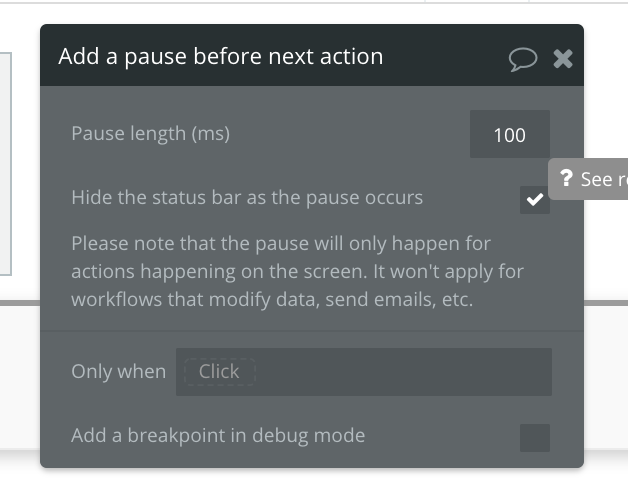628x500 pixels.
Task: Click the dialog title 'Add a pause before next action'
Action: click(x=220, y=56)
